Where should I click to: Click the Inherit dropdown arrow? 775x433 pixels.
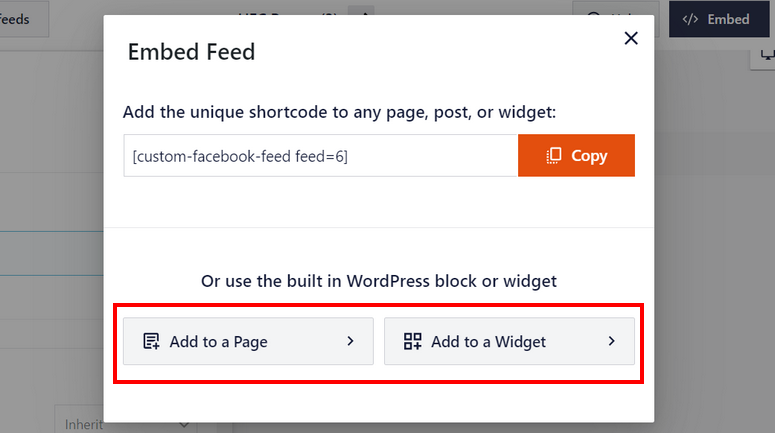(182, 424)
